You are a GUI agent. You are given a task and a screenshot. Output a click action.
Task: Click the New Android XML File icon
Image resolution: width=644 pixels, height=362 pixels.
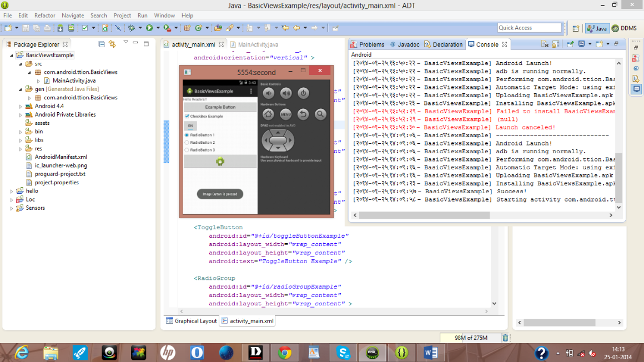tap(105, 28)
